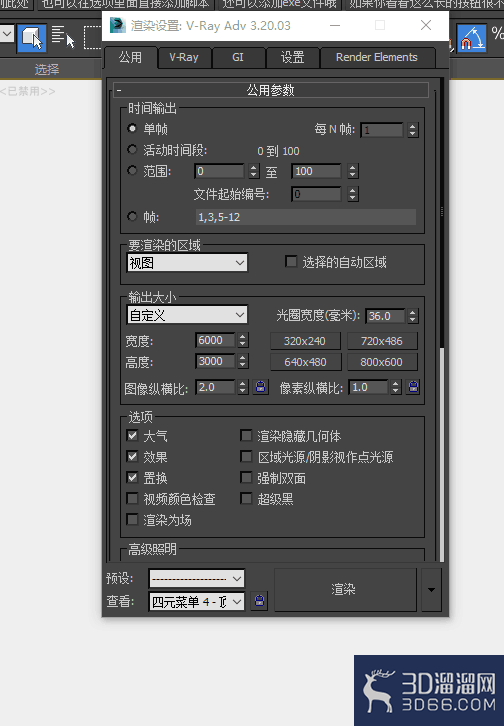
Task: Choose the rectangular selection region icon
Action: point(93,38)
